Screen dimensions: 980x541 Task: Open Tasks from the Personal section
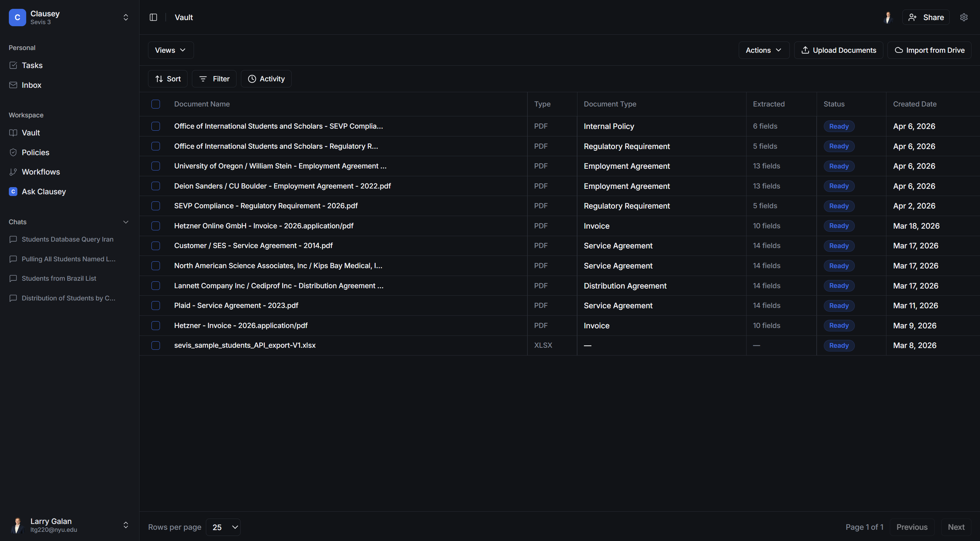32,65
